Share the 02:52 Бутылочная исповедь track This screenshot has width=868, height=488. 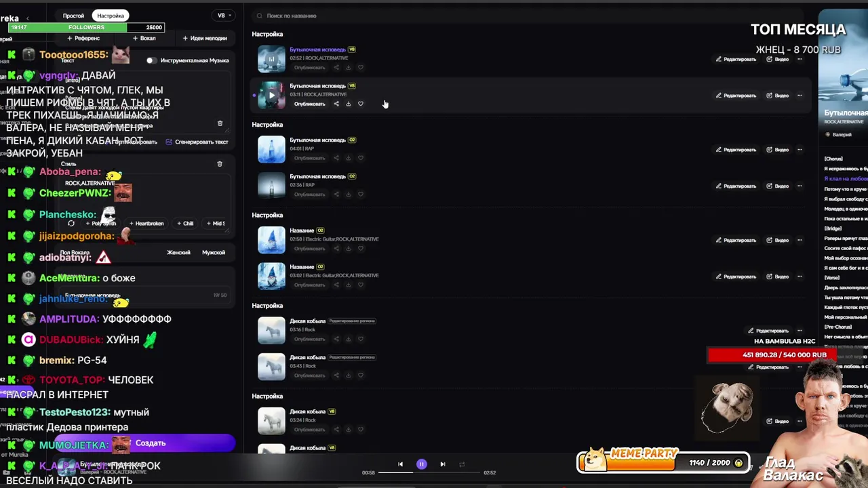tap(336, 67)
